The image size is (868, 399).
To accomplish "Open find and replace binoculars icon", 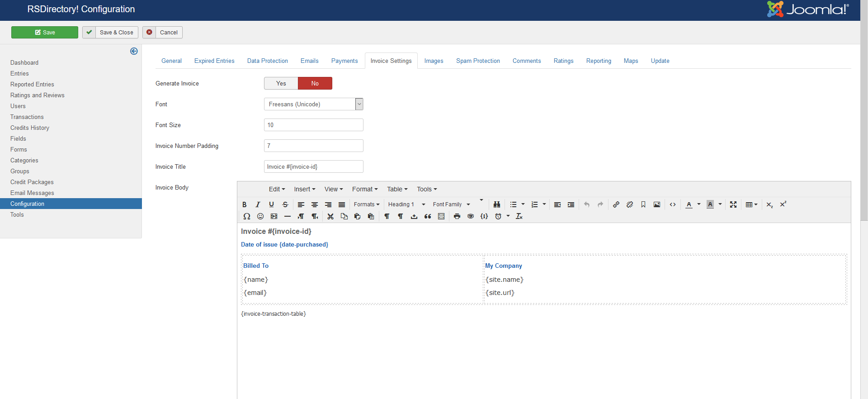I will [x=497, y=204].
